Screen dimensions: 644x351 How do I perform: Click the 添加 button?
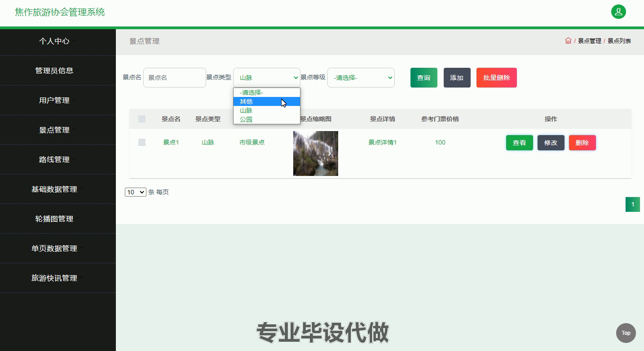[x=457, y=78]
